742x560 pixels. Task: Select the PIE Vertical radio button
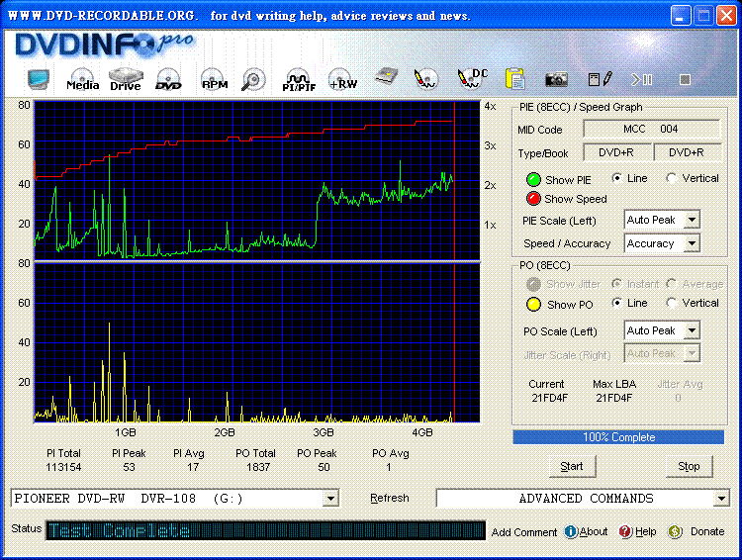pyautogui.click(x=672, y=178)
